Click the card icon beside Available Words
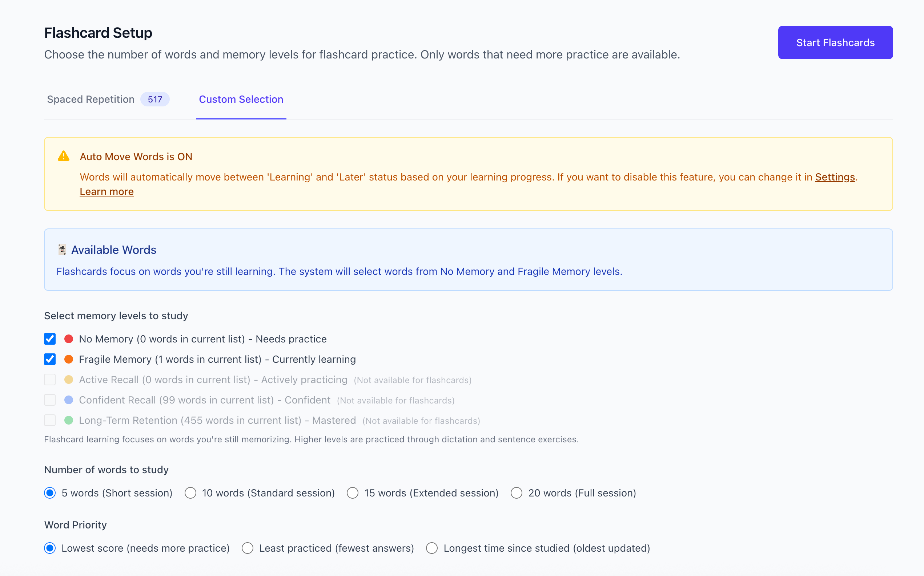The image size is (924, 576). pyautogui.click(x=62, y=250)
